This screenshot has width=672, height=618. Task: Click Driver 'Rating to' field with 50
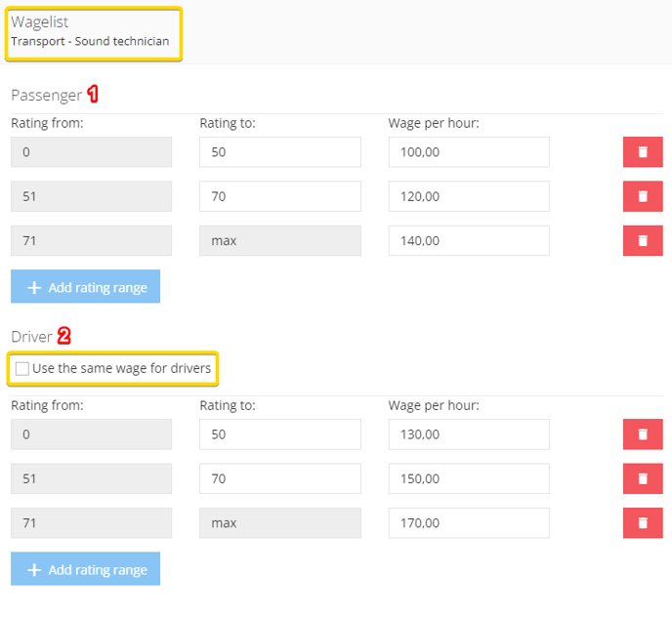coord(280,434)
